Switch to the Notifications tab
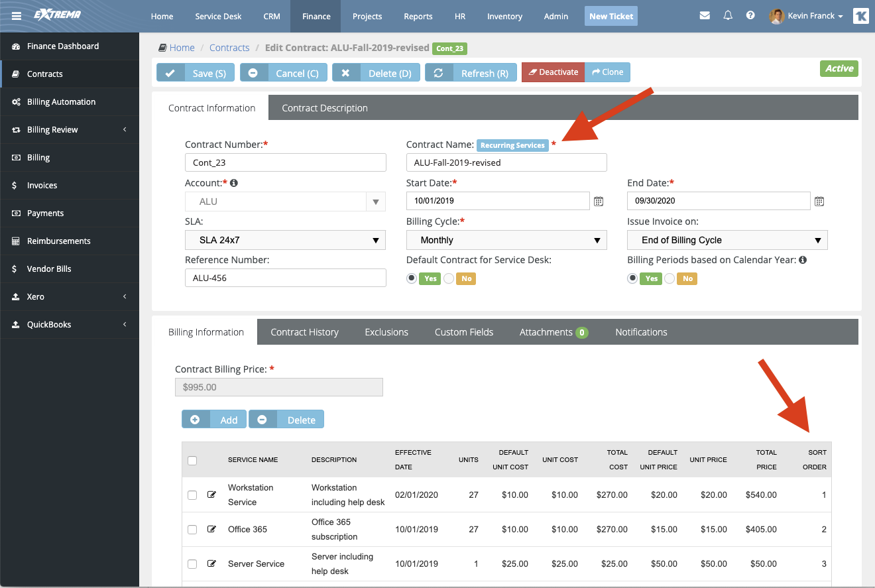875x588 pixels. point(641,332)
